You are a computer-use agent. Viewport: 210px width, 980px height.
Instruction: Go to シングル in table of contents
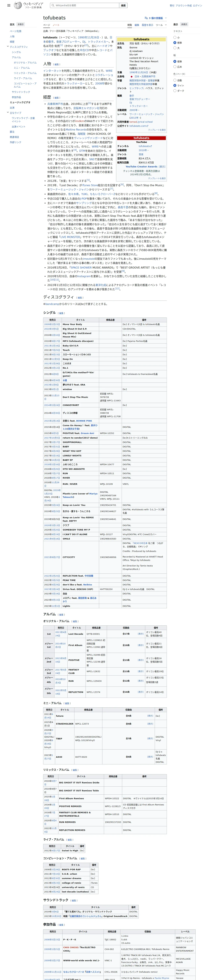(16, 52)
